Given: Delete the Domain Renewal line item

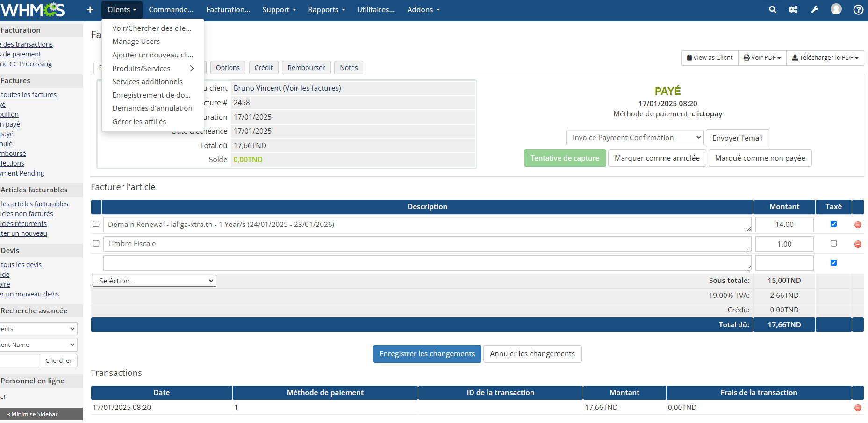Looking at the screenshot, I should [858, 225].
